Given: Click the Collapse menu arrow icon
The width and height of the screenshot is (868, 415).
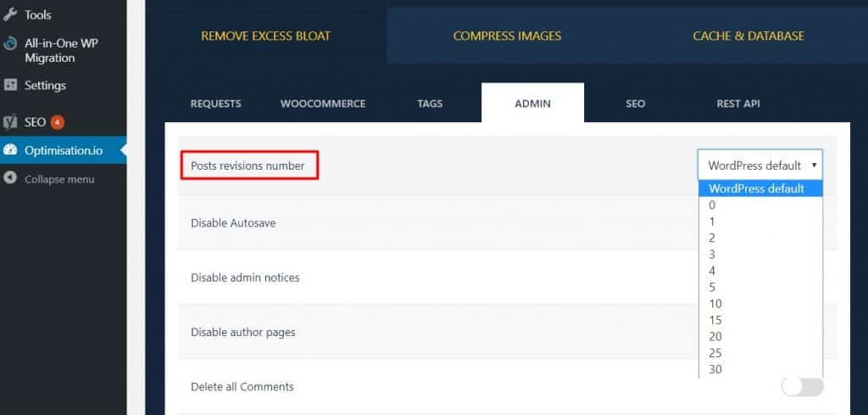Looking at the screenshot, I should pyautogui.click(x=10, y=179).
